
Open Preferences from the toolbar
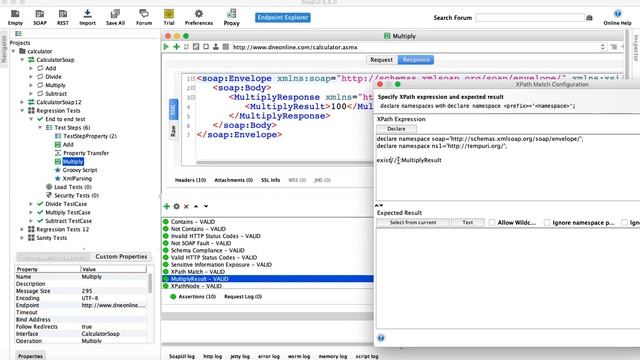click(x=198, y=18)
